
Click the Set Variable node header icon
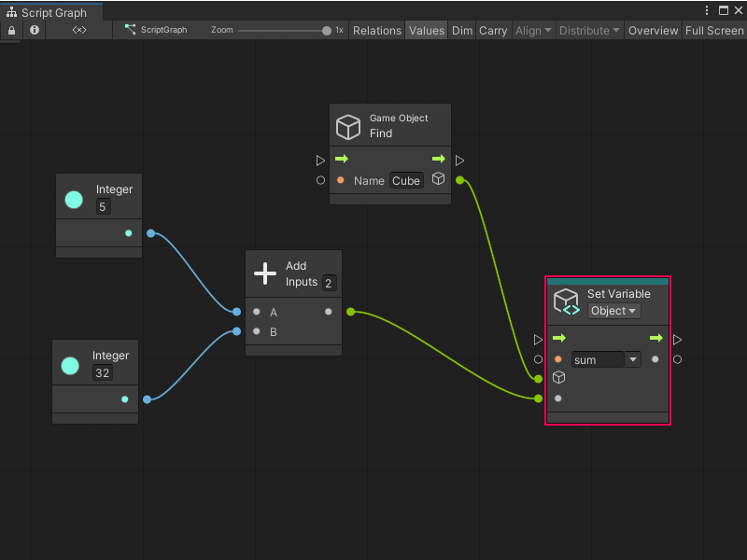click(x=566, y=301)
